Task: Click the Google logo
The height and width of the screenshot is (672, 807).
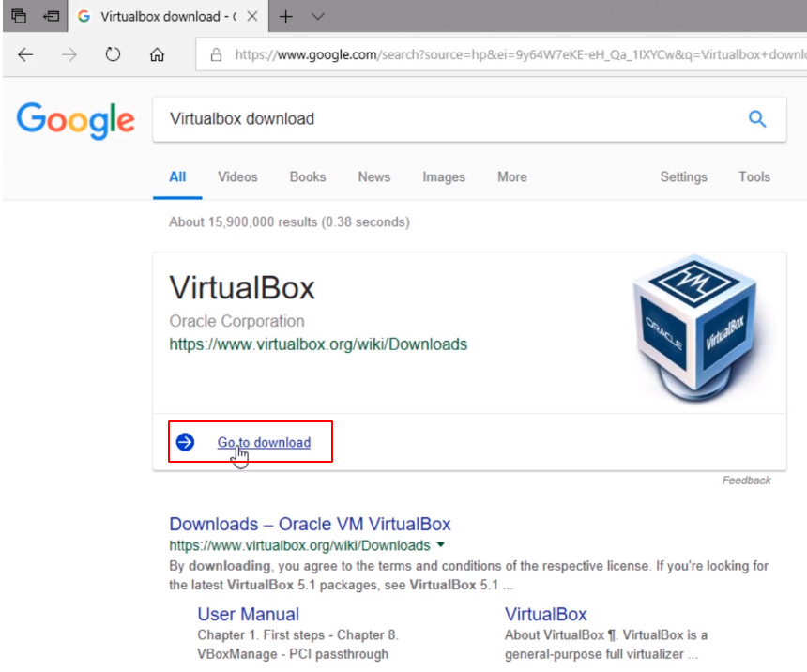Action: pyautogui.click(x=76, y=119)
